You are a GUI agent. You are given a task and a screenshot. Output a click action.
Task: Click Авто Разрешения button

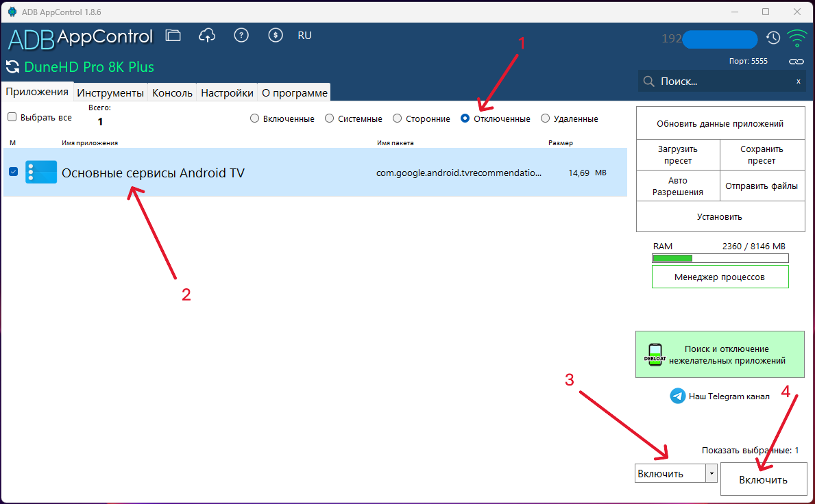coord(678,186)
